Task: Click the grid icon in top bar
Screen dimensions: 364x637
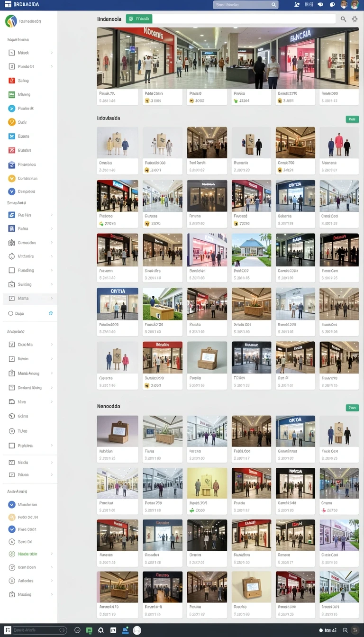Action: pos(309,5)
